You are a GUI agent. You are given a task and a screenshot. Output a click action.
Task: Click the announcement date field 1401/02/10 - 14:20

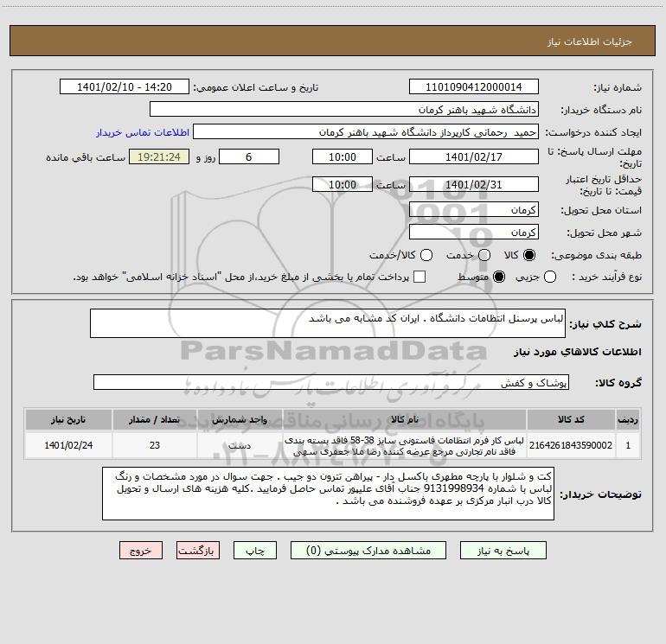(125, 87)
